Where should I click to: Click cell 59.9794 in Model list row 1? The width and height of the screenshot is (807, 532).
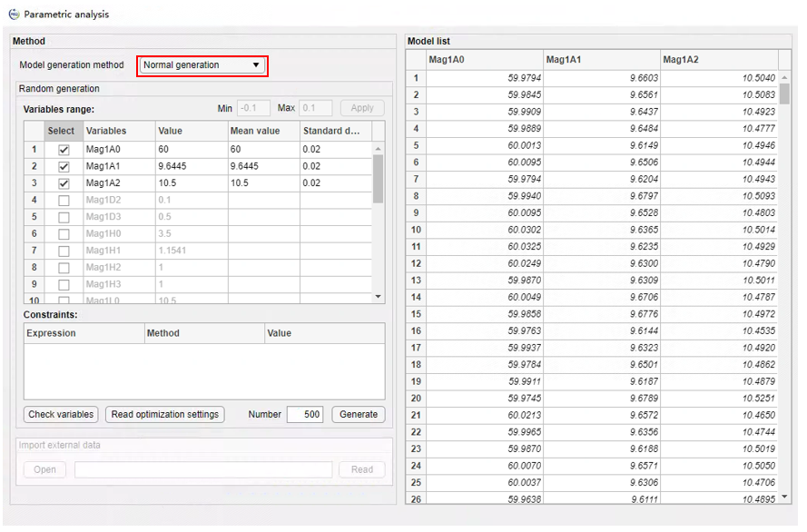(485, 78)
